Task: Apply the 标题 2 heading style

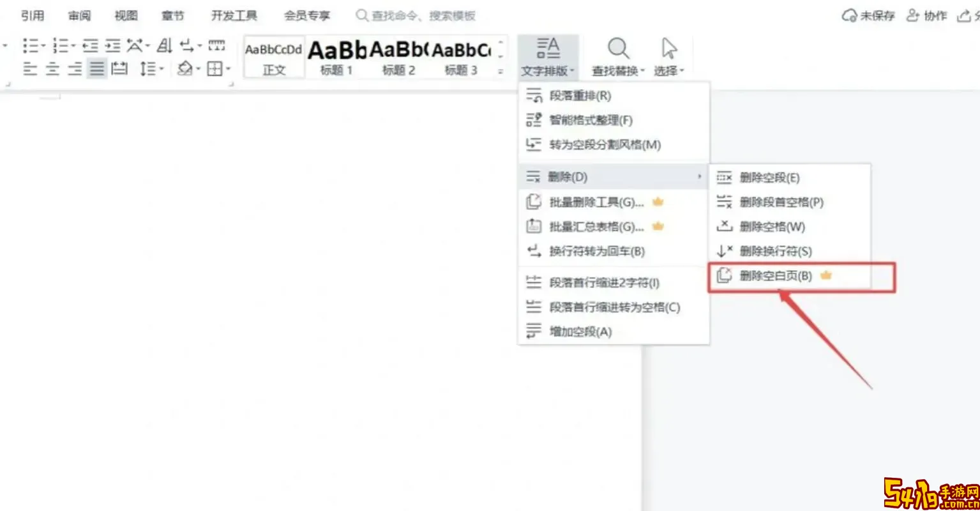Action: [x=398, y=57]
